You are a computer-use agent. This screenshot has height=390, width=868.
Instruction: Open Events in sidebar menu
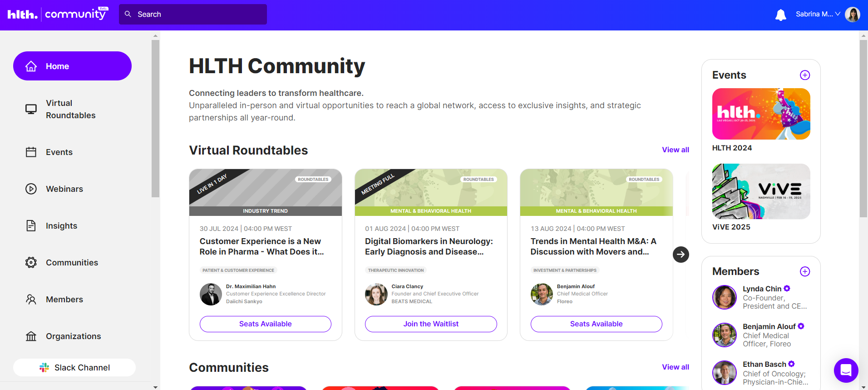pyautogui.click(x=59, y=152)
